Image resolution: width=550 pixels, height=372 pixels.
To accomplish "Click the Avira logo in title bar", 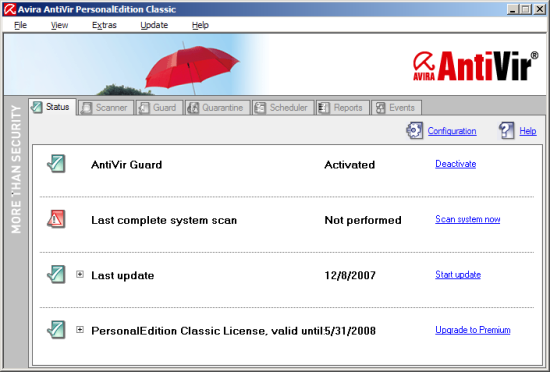I will coord(9,9).
